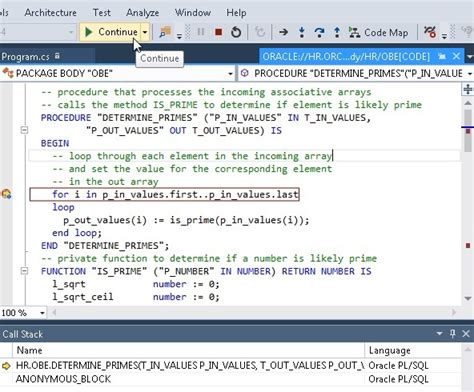Open the Help menu

click(236, 13)
